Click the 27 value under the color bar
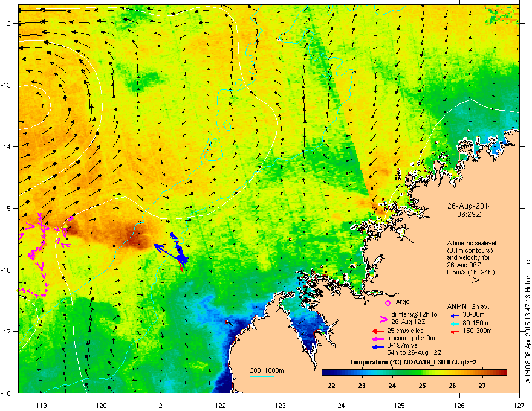The width and height of the screenshot is (532, 411). 482,386
